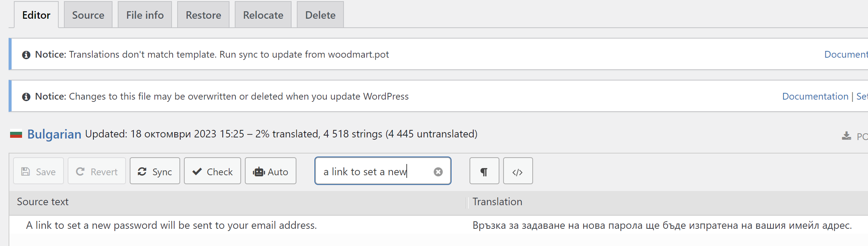Viewport: 868px width, 246px height.
Task: Click the Save disk icon button
Action: pos(39,171)
